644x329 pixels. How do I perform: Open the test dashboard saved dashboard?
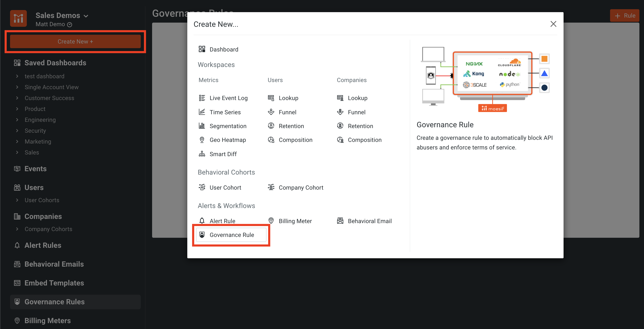44,76
